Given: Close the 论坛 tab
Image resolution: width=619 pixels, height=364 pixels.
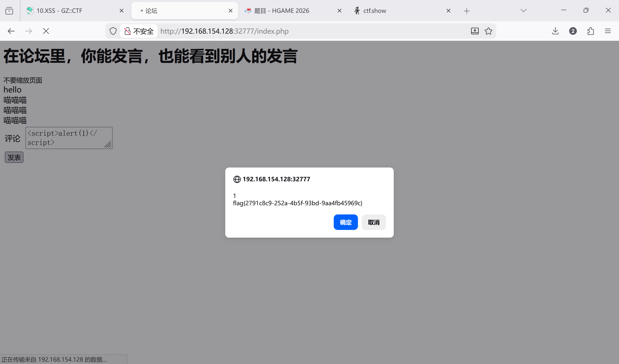Looking at the screenshot, I should tap(230, 11).
